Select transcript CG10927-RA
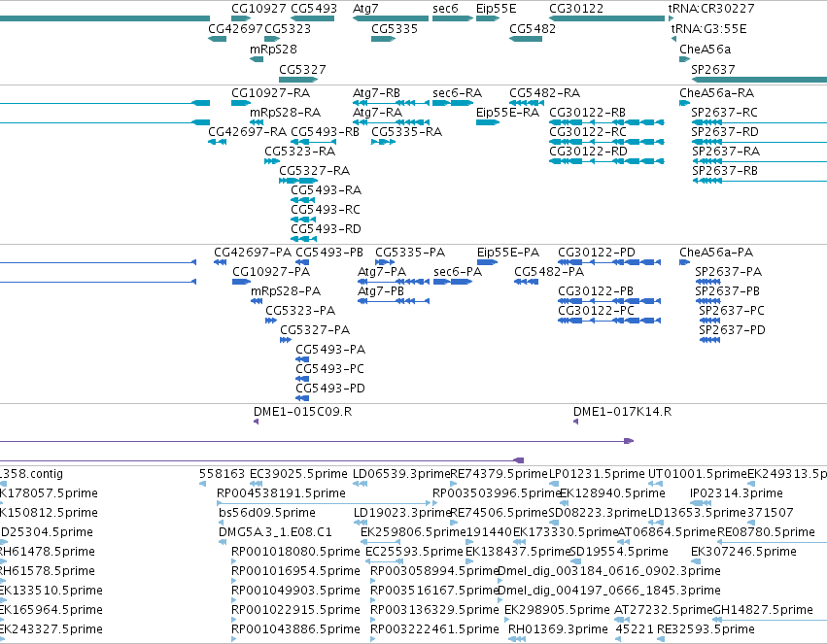827x644 pixels. coord(270,93)
